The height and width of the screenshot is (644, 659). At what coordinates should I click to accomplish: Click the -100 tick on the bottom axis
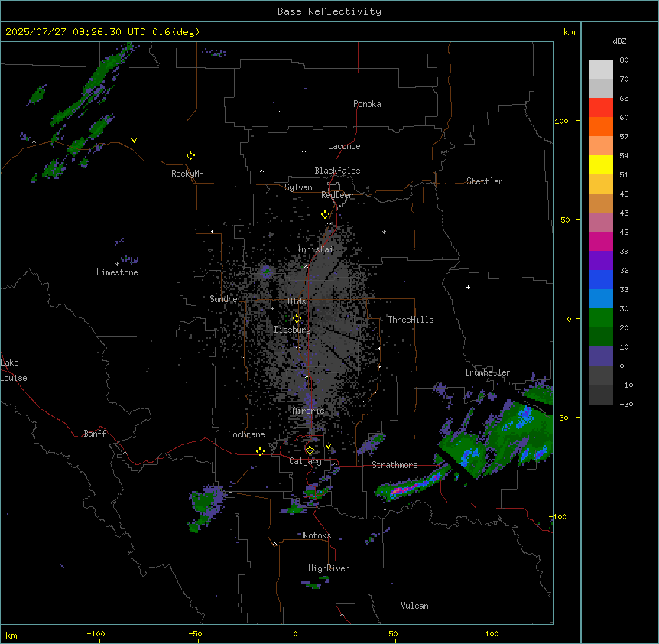tap(96, 633)
